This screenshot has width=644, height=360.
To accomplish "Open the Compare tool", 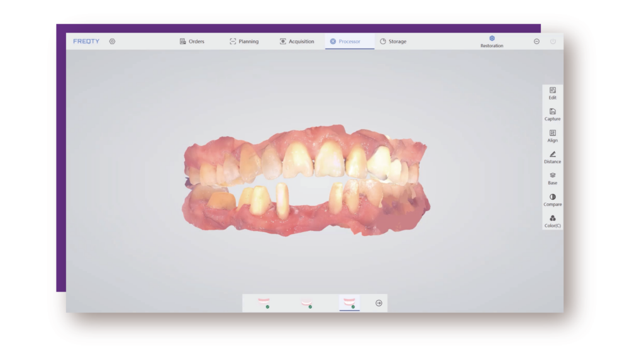I will (x=552, y=200).
